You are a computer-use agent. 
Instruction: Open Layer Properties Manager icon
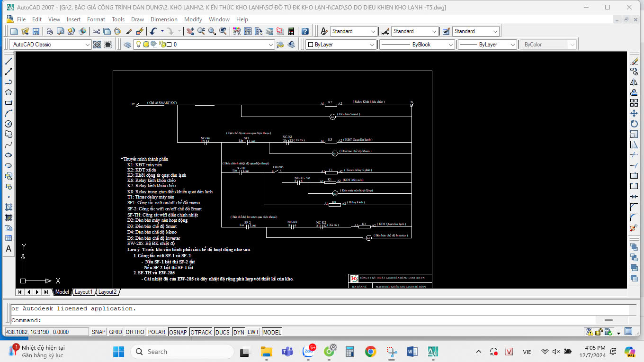click(x=127, y=45)
